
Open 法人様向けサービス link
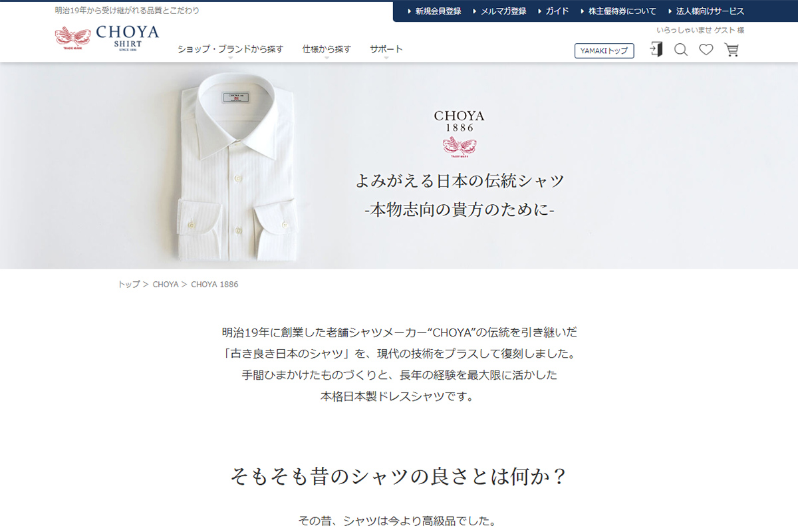(706, 11)
